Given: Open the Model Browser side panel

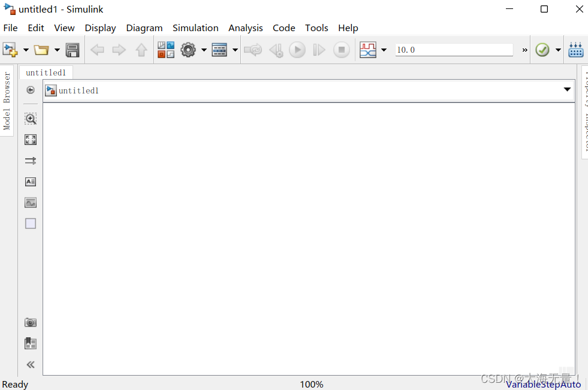Looking at the screenshot, I should 7,101.
